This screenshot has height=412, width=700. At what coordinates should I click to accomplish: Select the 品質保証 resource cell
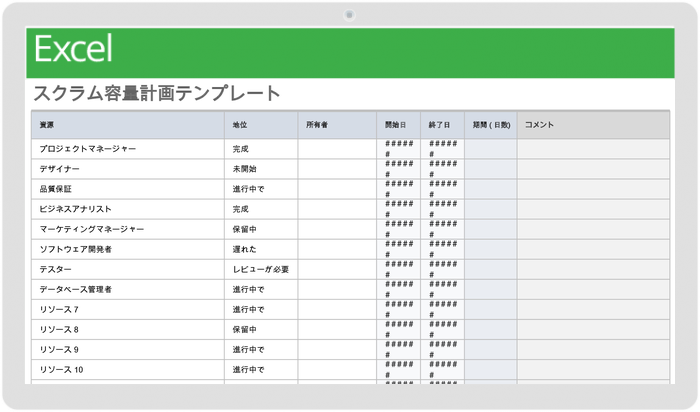(x=55, y=189)
